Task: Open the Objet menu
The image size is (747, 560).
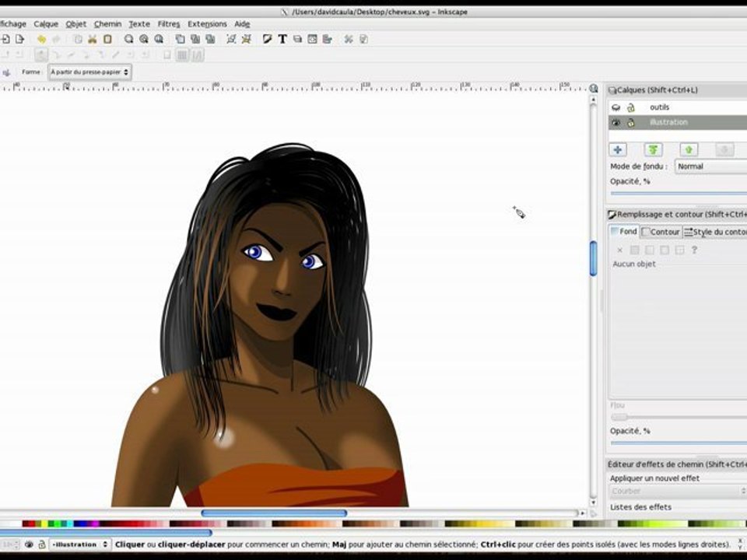Action: (x=76, y=24)
